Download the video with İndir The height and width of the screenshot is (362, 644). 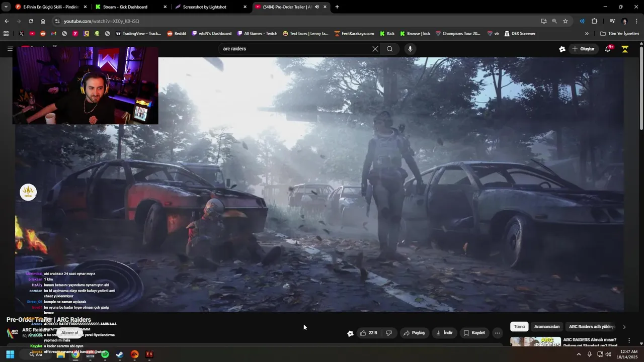click(x=444, y=333)
